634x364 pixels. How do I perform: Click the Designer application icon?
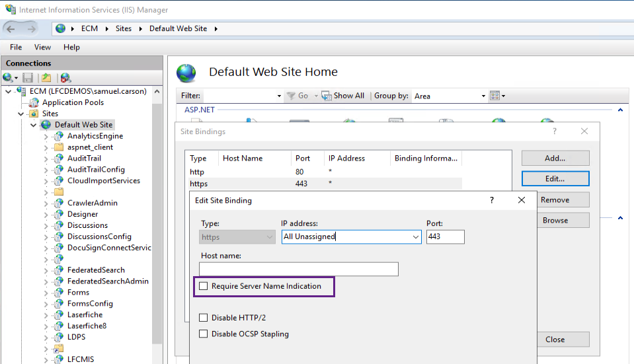59,214
